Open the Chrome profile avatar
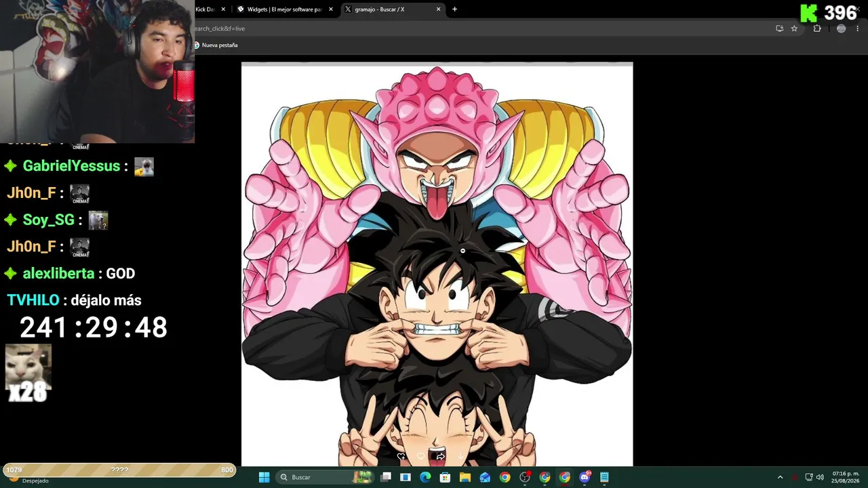Image resolution: width=868 pixels, height=488 pixels. coord(842,28)
